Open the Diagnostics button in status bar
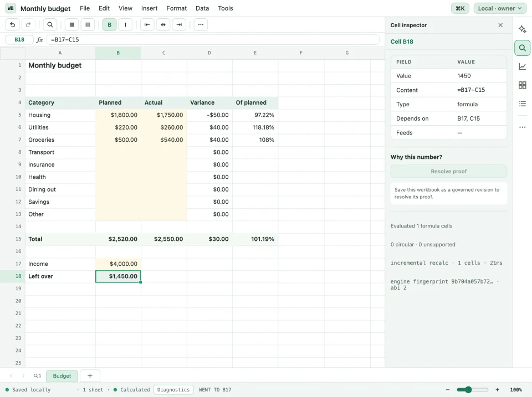 tap(173, 390)
